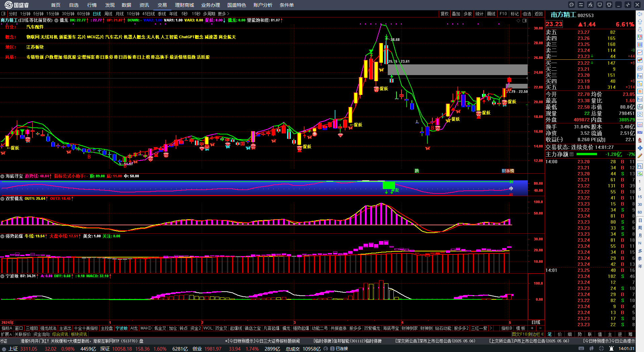Open the news pages icon in sidebar

(x=640, y=68)
